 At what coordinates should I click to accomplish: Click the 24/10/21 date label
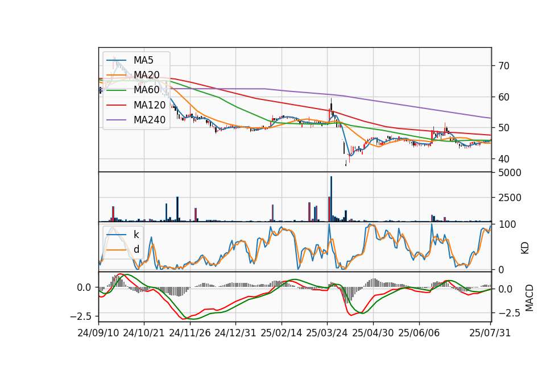tap(144, 333)
